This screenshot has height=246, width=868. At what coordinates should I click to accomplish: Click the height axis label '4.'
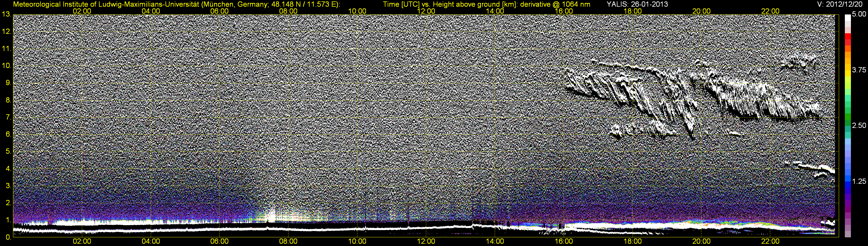point(8,169)
